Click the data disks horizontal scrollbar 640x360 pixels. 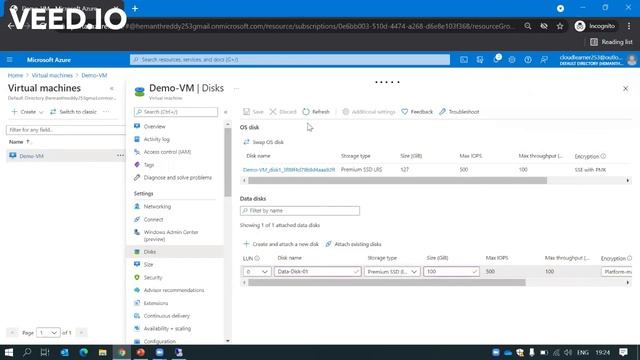(387, 282)
